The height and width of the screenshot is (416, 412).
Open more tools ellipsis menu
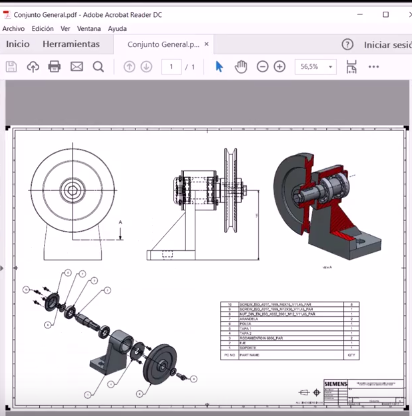click(x=374, y=67)
